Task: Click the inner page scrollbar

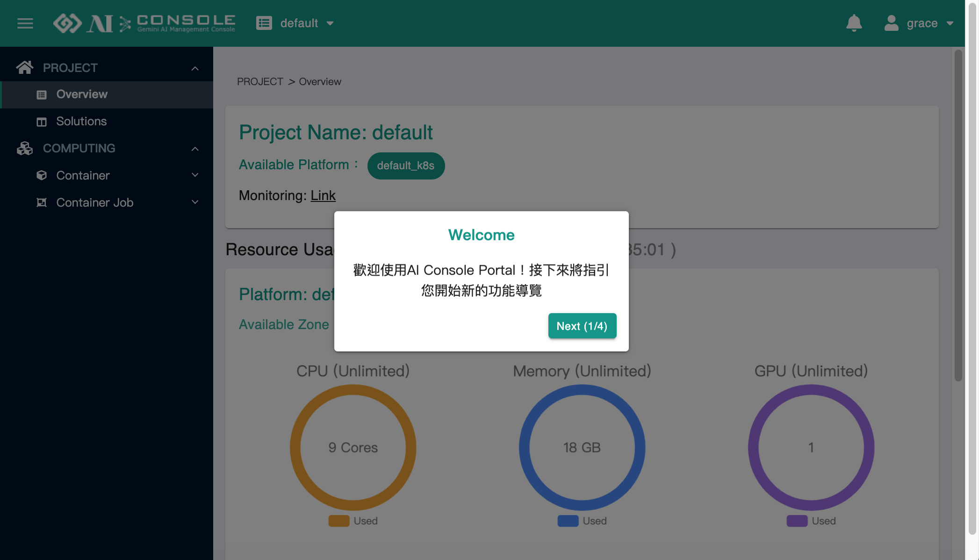Action: (958, 215)
